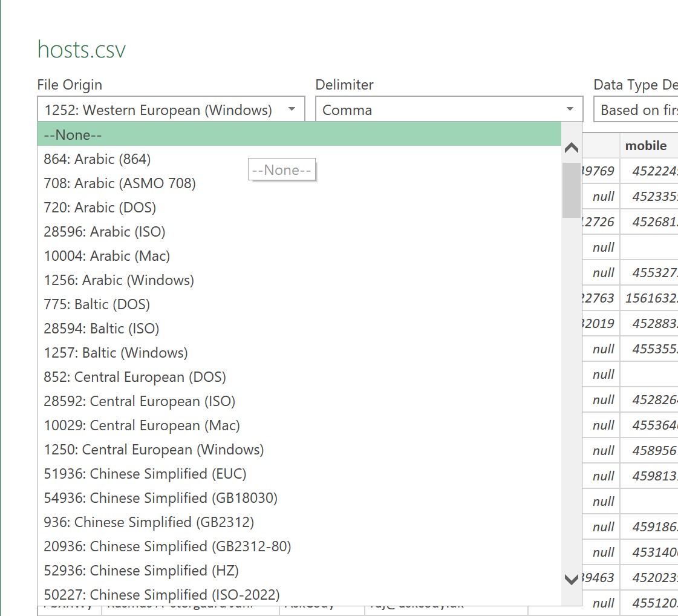Select 775: Baltic (DOS) encoding
This screenshot has height=616, width=678.
(100, 304)
